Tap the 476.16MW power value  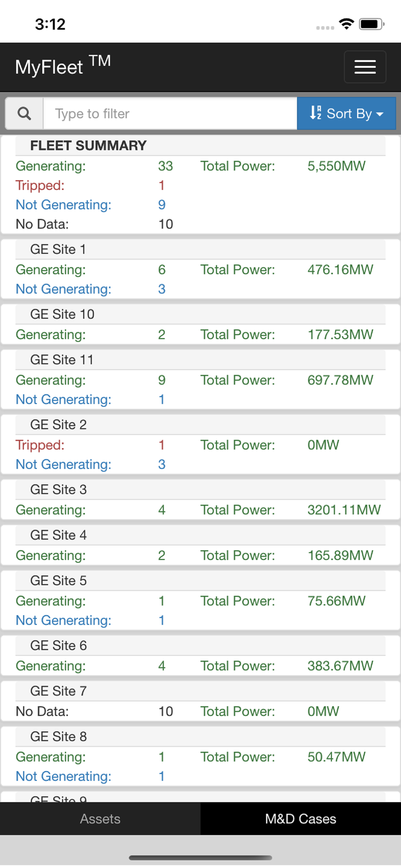(x=340, y=270)
